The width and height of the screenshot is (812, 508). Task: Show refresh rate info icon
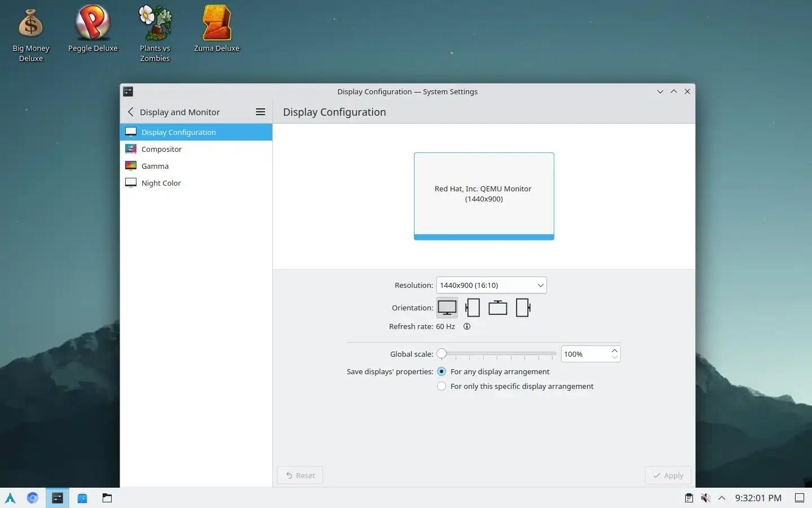[467, 326]
